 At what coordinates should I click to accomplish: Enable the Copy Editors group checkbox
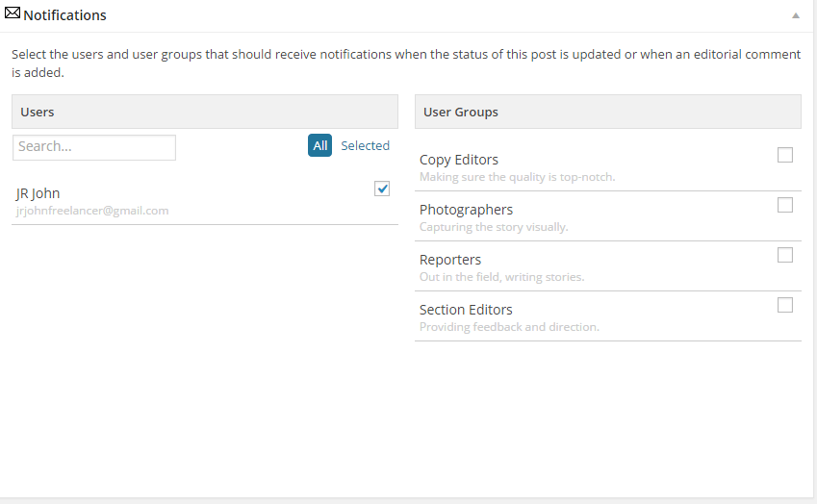tap(784, 155)
